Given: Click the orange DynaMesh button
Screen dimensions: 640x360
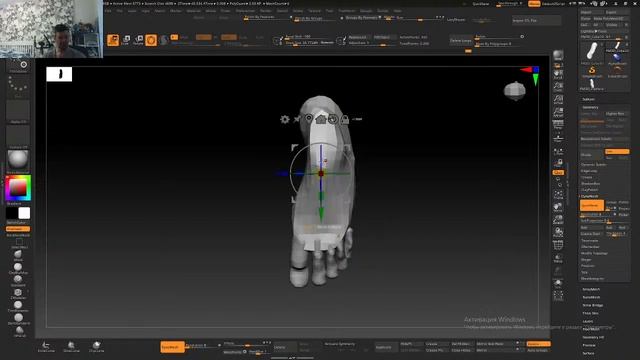Looking at the screenshot, I should tap(592, 205).
